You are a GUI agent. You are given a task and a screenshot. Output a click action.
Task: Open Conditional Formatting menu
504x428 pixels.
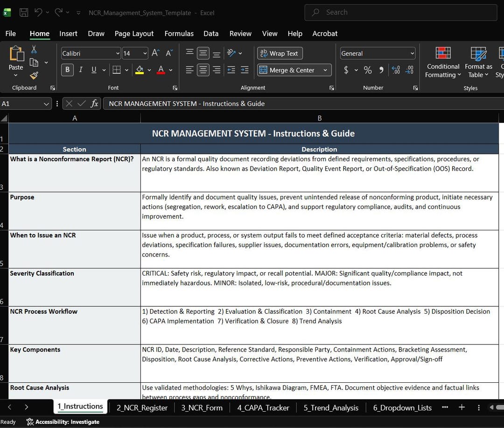point(443,62)
